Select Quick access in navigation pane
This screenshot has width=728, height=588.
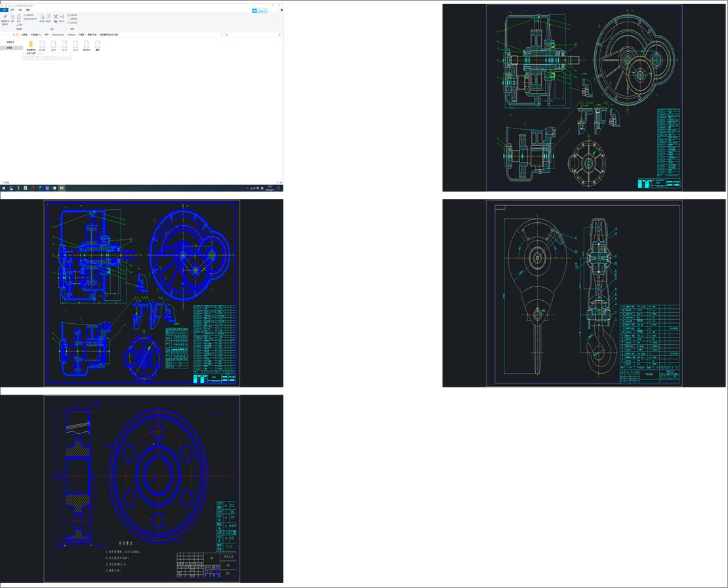click(x=10, y=42)
